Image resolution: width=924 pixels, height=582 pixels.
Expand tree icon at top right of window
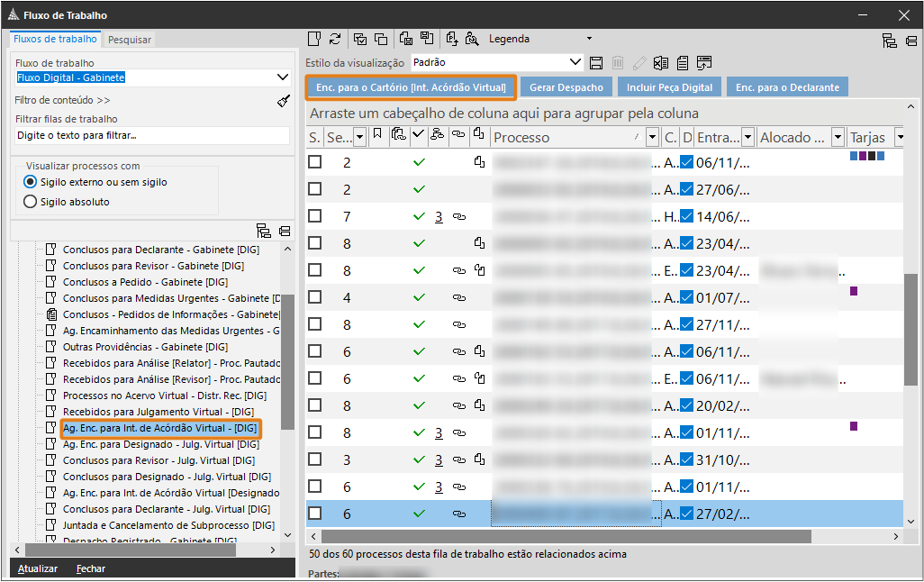point(889,41)
